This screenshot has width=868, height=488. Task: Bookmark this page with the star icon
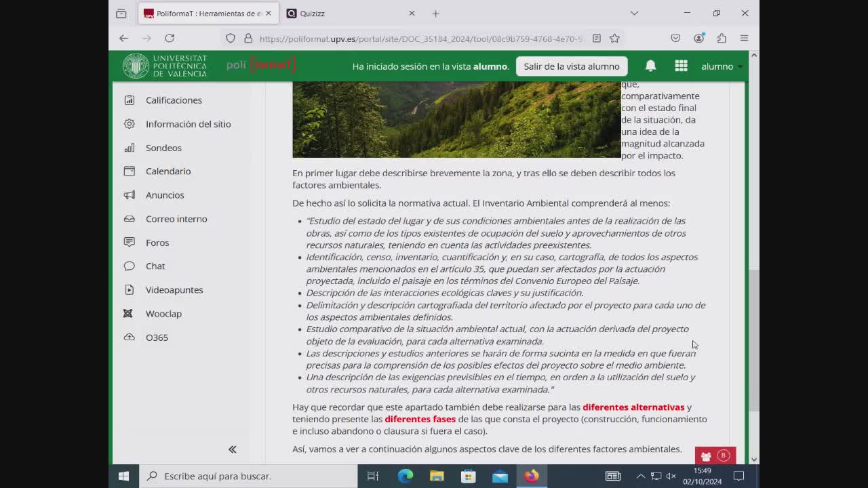[x=614, y=39]
